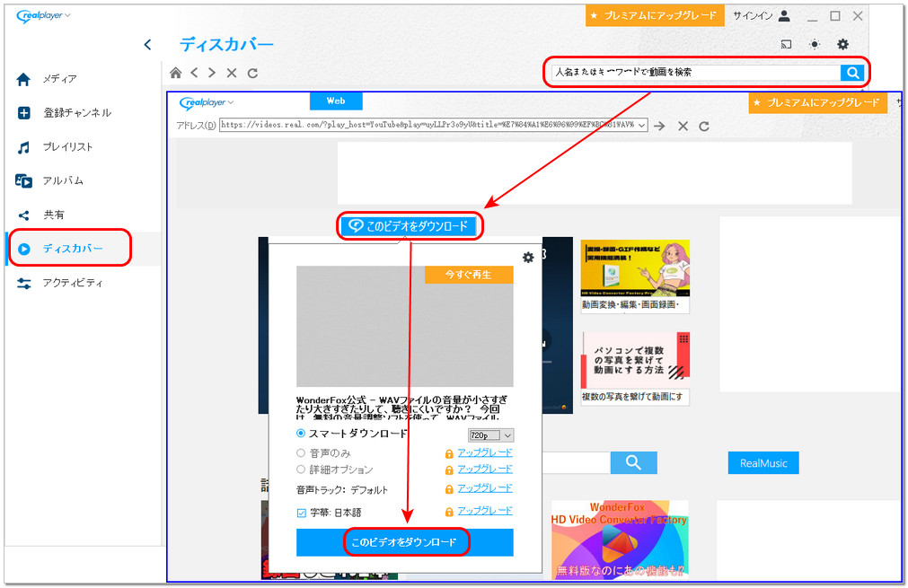Click upgrade link beside 詳細オプション
Viewport: 908px width, 588px height.
tap(485, 469)
